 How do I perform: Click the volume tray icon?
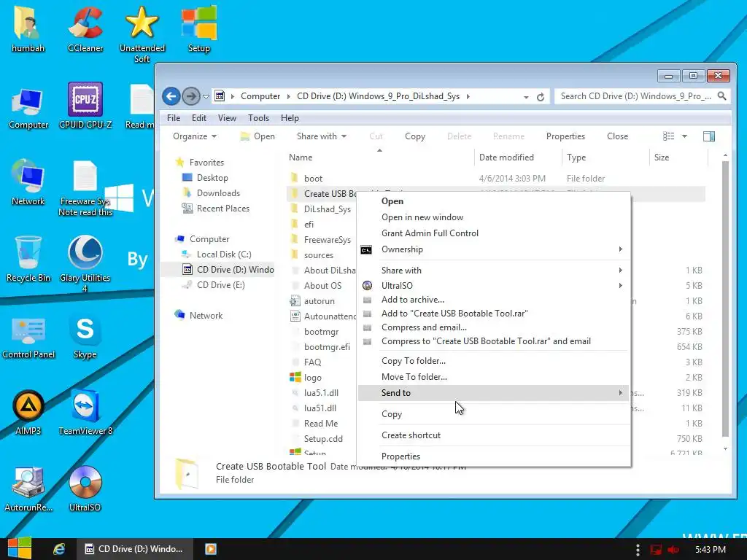tap(673, 550)
